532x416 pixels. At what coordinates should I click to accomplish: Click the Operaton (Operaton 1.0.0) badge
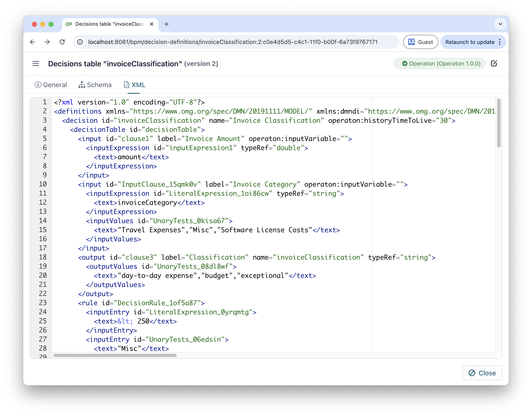coord(440,63)
